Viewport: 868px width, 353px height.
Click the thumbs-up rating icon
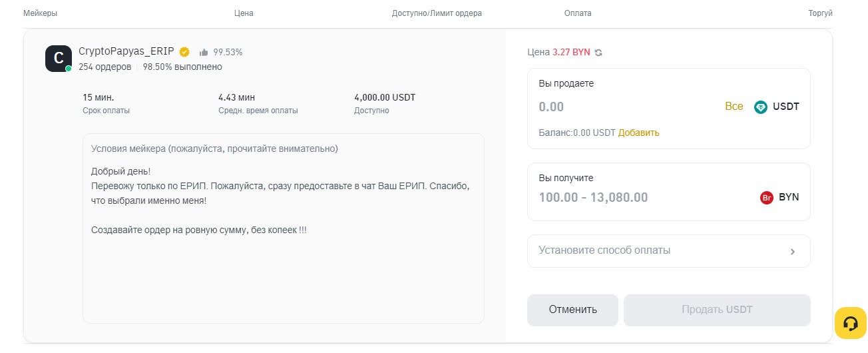coord(204,52)
